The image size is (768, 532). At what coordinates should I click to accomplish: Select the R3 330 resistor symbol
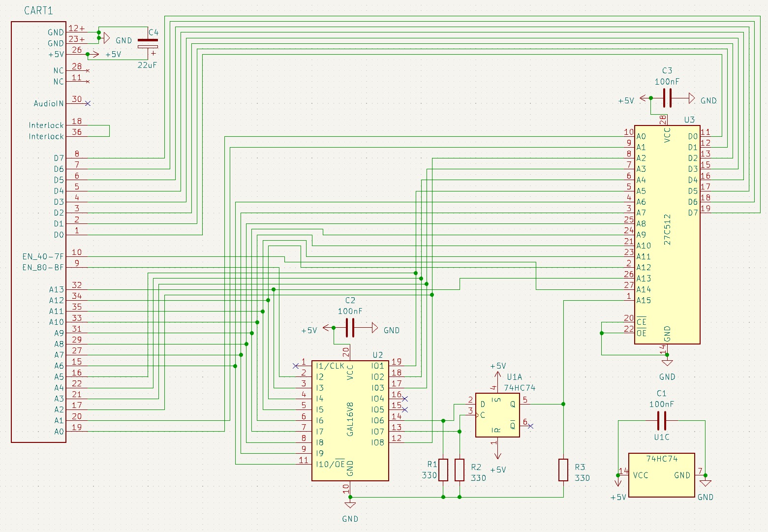point(563,470)
